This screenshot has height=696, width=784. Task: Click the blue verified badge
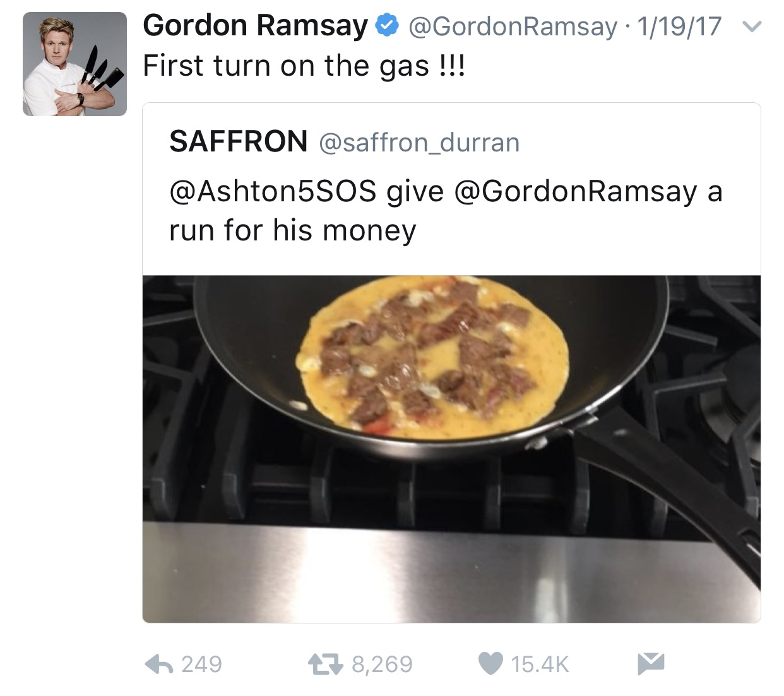click(x=387, y=26)
